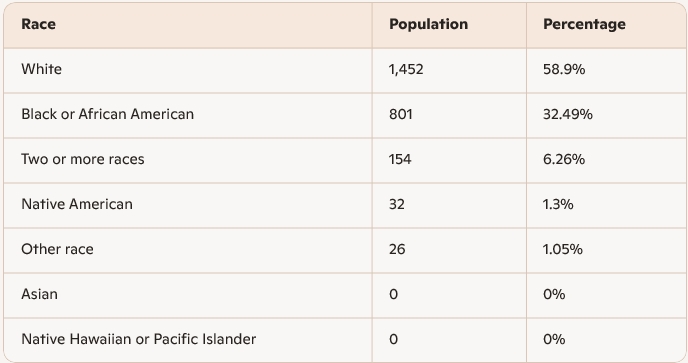Viewport: 688px width, 363px height.
Task: Select the Asian row label
Action: (39, 294)
